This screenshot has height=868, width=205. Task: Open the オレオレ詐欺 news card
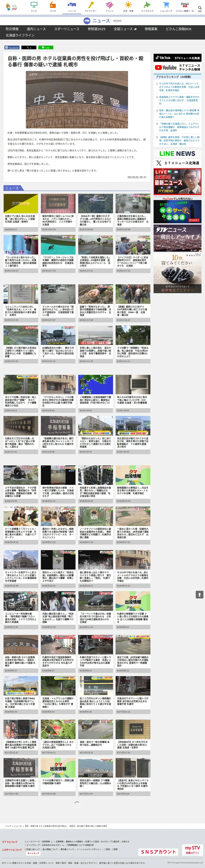21,254
